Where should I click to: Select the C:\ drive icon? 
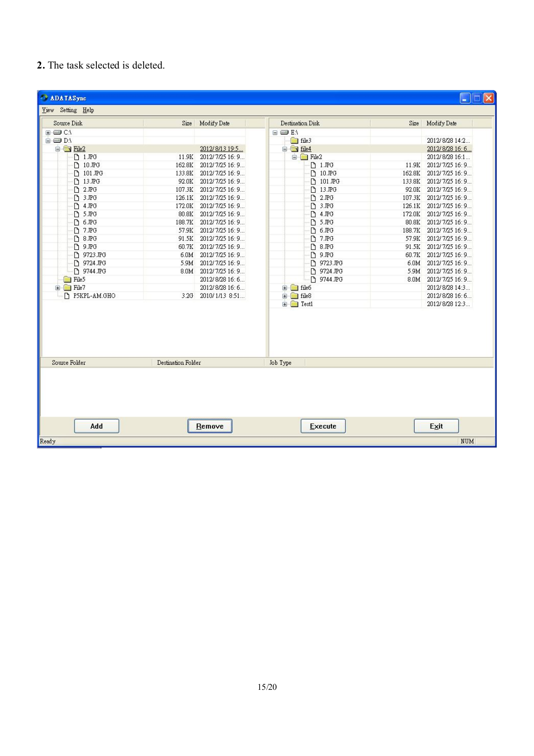click(58, 132)
